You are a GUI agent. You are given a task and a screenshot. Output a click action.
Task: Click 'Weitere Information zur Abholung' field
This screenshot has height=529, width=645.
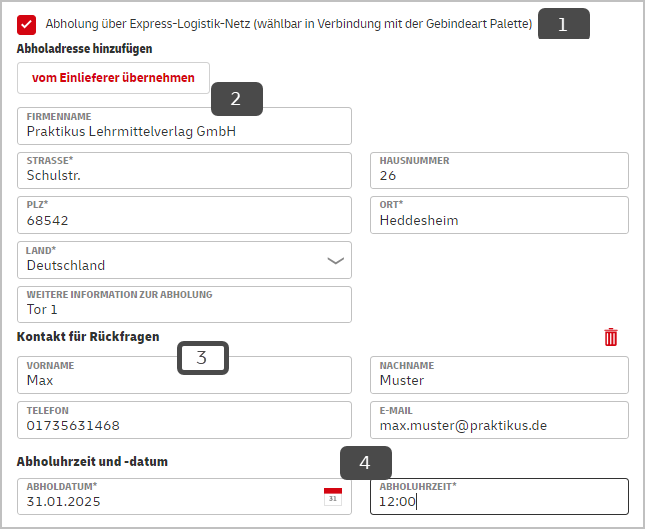click(x=184, y=304)
